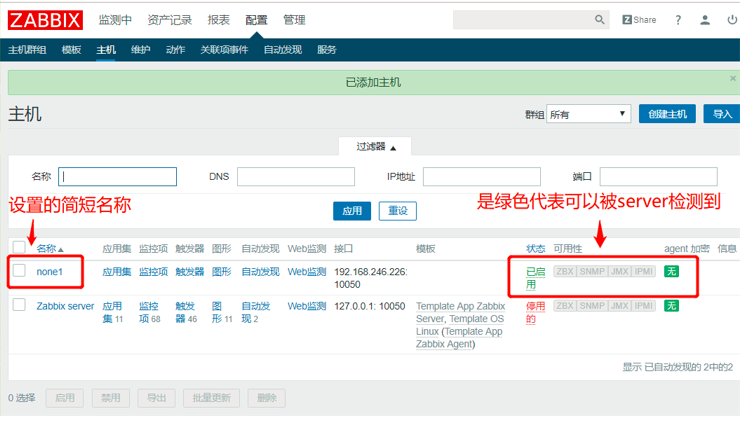Viewport: 748px width, 423px height.
Task: Click the Zabbix logo
Action: tap(45, 20)
